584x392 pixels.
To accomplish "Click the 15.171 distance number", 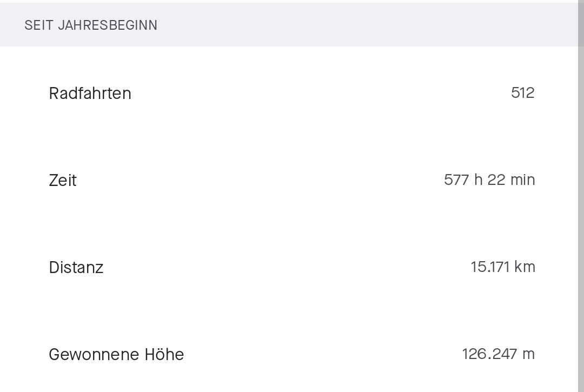I will 490,267.
